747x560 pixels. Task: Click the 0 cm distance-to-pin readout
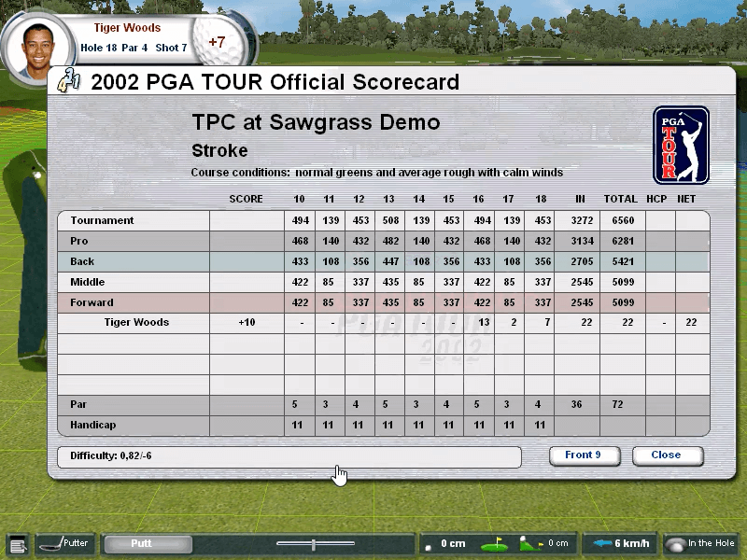(x=453, y=543)
